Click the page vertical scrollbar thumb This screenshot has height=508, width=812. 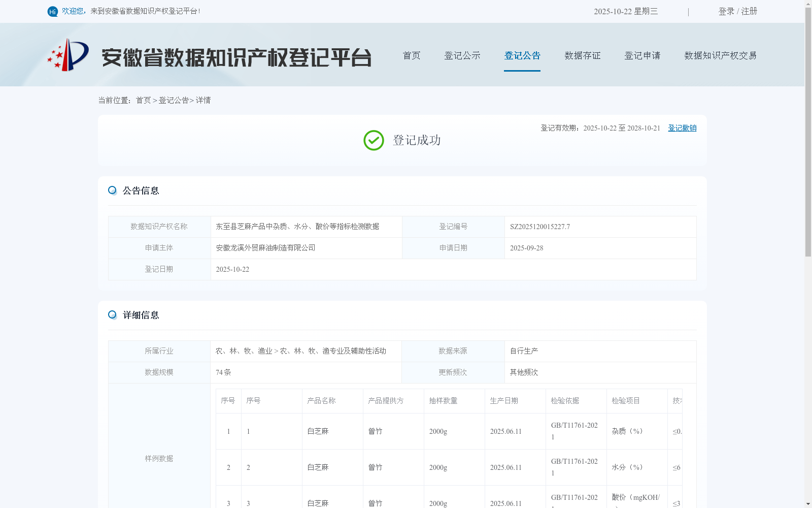tap(808, 132)
